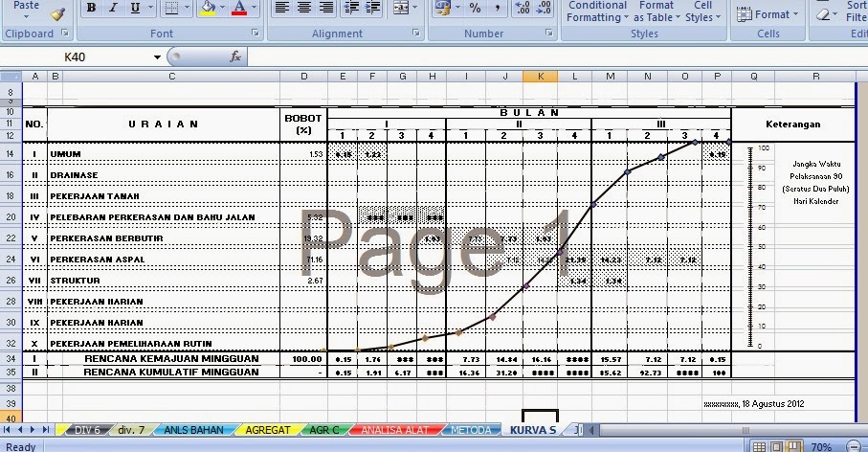868x452 pixels.
Task: Go to last sheet tab arrow
Action: (x=46, y=429)
